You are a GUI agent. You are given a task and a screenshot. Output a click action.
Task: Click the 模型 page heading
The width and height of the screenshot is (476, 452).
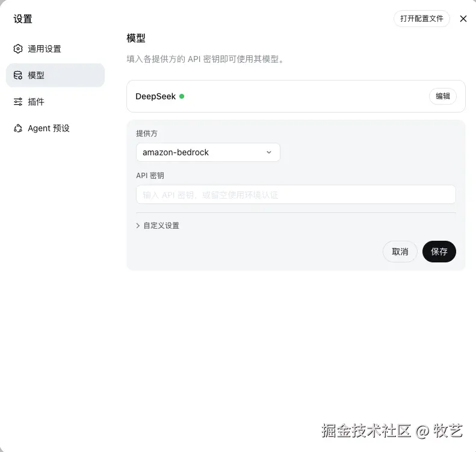click(136, 39)
